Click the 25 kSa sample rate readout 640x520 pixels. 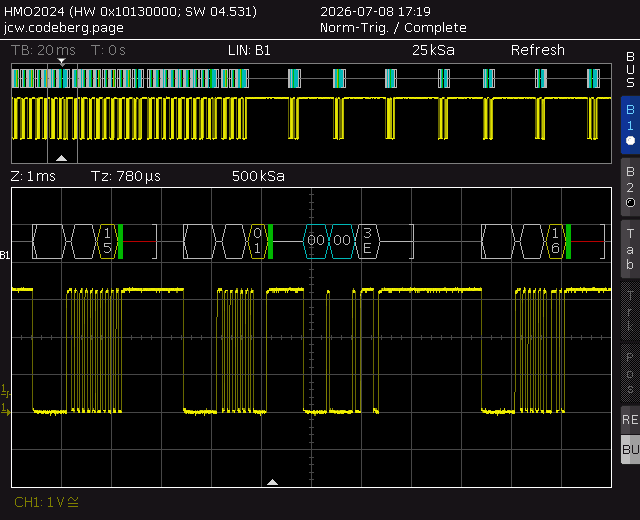coord(433,50)
